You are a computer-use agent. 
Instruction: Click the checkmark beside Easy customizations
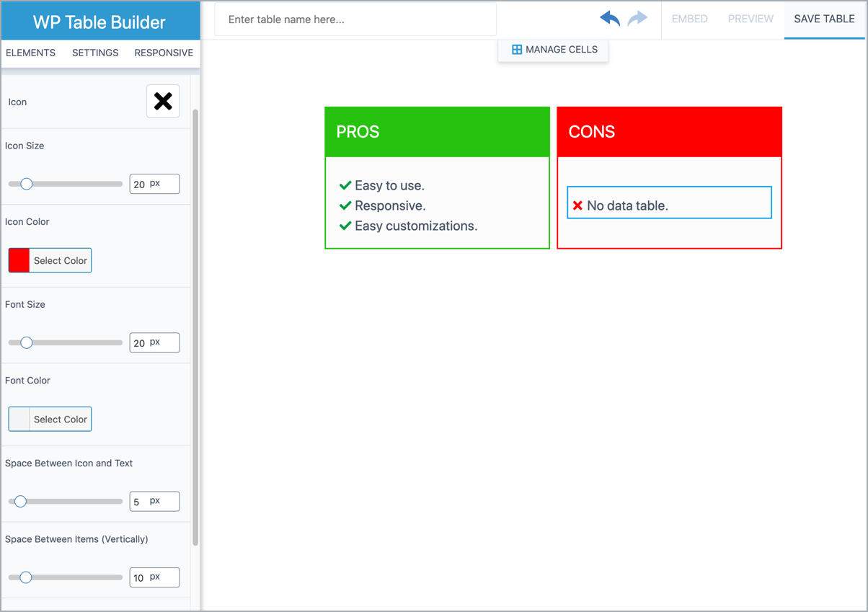coord(345,226)
